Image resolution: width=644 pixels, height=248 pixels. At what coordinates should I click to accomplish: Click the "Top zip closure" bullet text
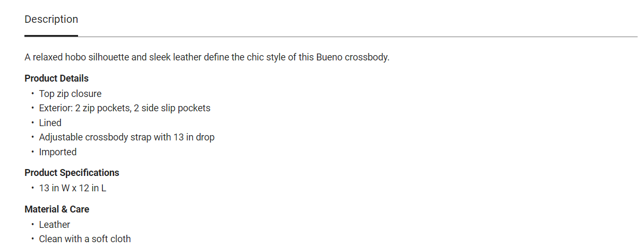70,94
